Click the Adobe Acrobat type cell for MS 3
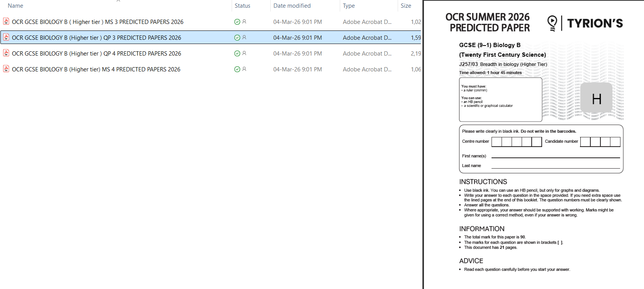Image resolution: width=644 pixels, height=289 pixels. pyautogui.click(x=367, y=22)
